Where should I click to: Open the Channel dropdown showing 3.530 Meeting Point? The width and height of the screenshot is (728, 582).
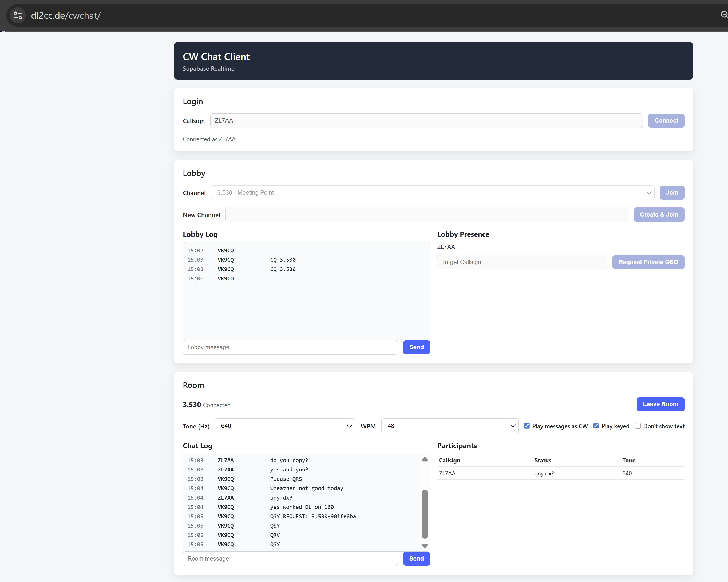433,192
